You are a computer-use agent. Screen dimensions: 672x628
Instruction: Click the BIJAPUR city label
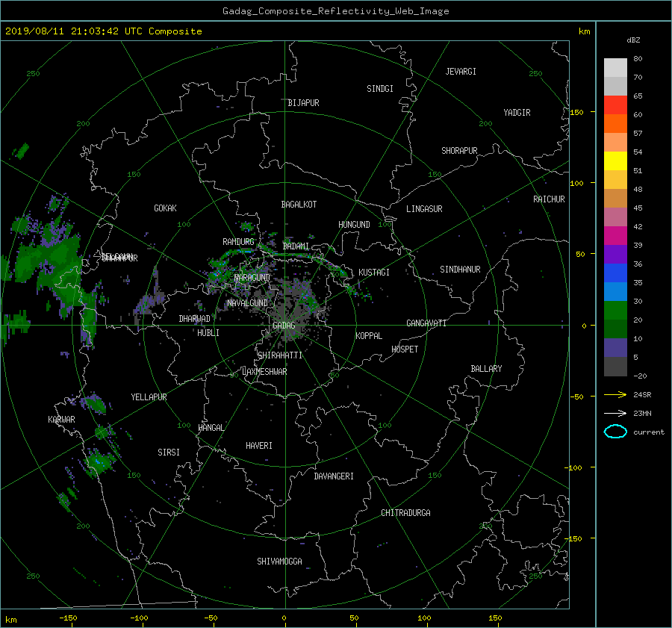(x=303, y=103)
